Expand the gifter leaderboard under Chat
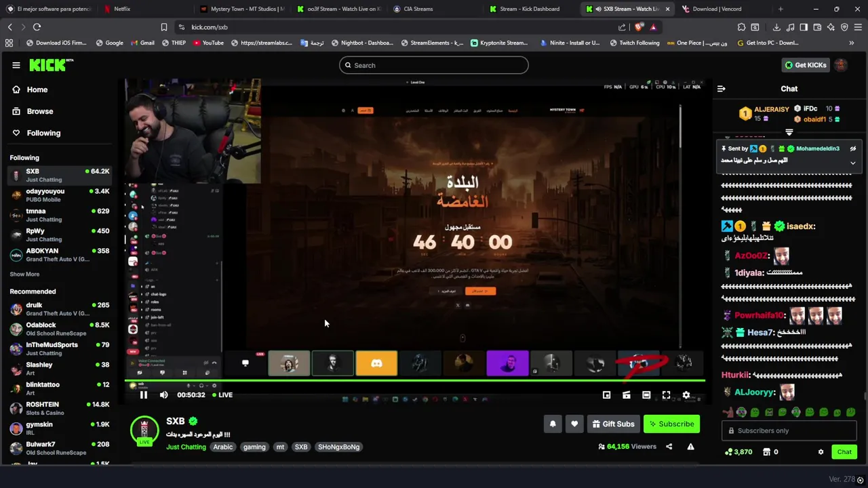 (x=789, y=133)
